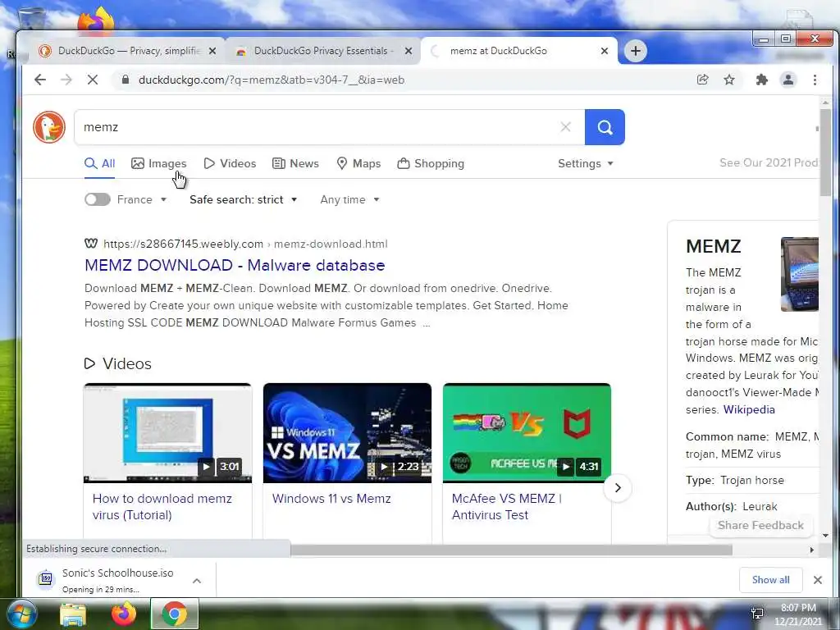Screen dimensions: 840x630
Task: Expand options for Sonic's Schoolhouse.iso download
Action: tap(197, 580)
